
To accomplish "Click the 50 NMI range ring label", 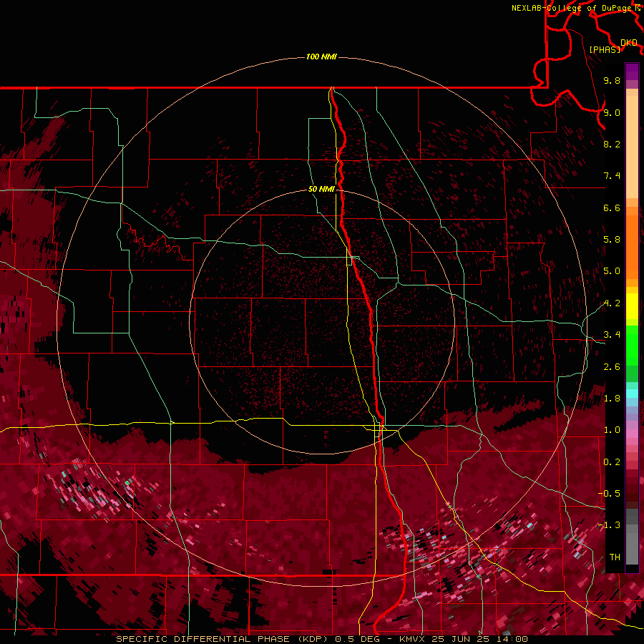I will click(x=321, y=189).
